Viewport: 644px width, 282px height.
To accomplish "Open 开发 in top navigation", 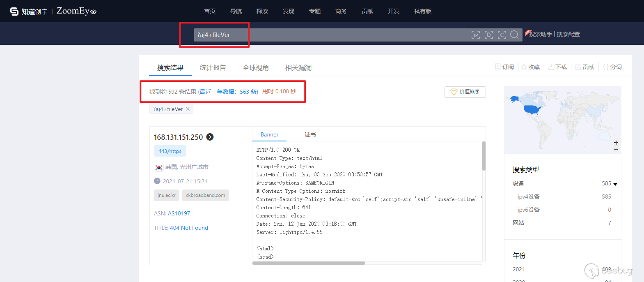I will 394,11.
